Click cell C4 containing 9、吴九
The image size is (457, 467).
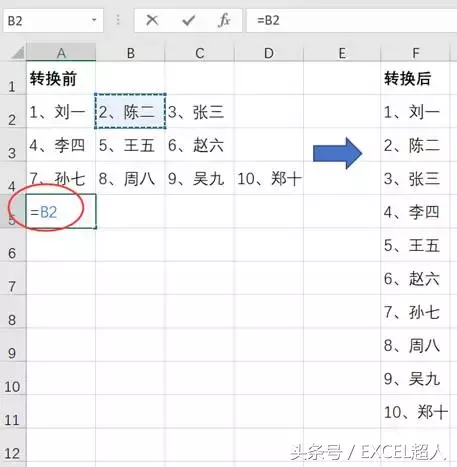200,178
